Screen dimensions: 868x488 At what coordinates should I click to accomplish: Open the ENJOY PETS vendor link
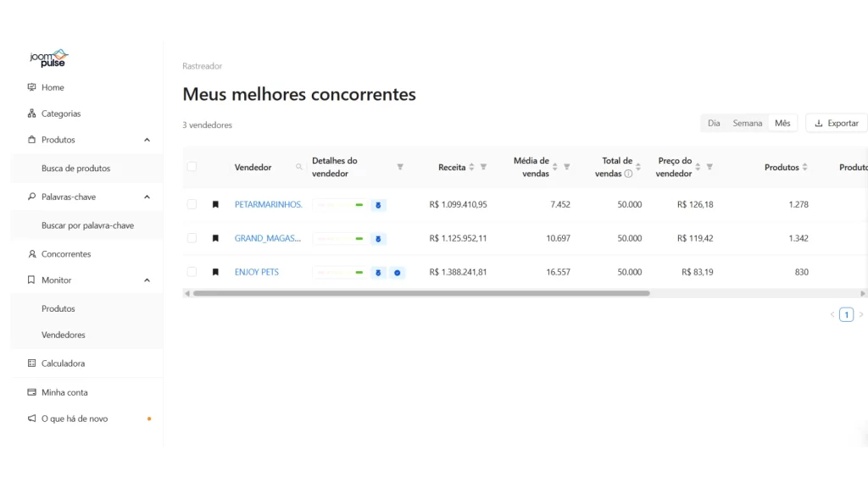point(257,272)
